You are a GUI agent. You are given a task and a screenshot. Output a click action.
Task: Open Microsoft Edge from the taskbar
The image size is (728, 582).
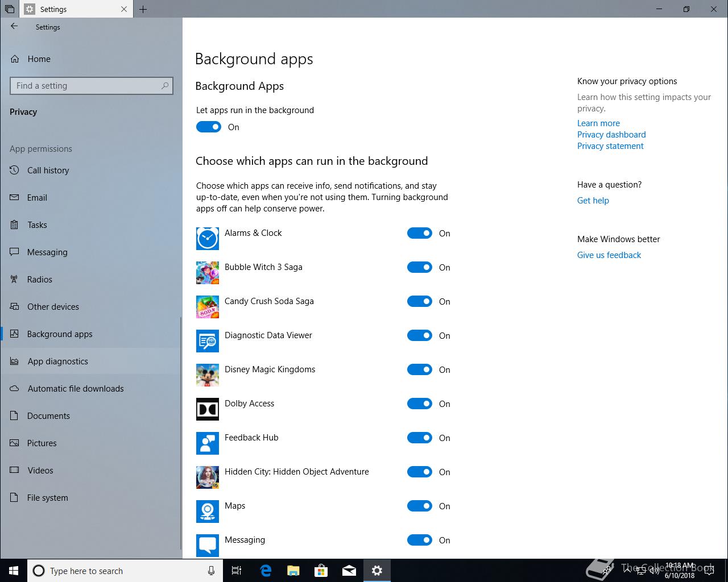[x=266, y=571]
